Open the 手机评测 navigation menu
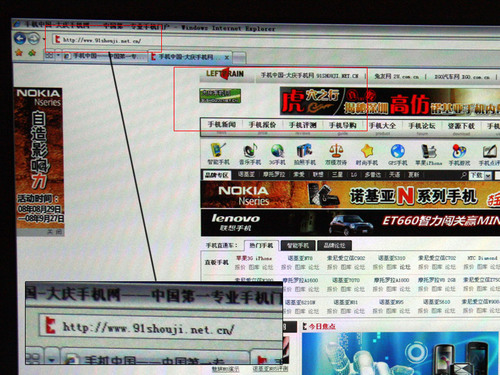This screenshot has width=500, height=375. [302, 125]
